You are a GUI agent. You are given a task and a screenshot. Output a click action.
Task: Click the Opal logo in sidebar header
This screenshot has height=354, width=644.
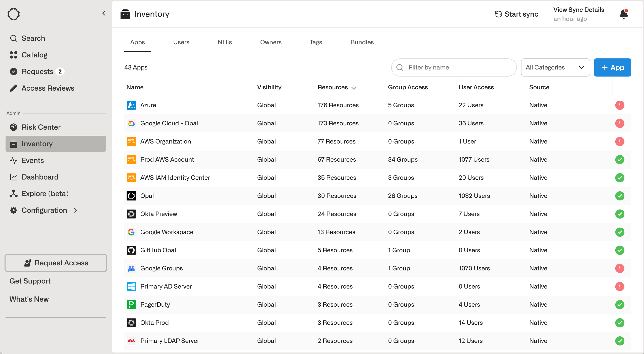click(14, 14)
